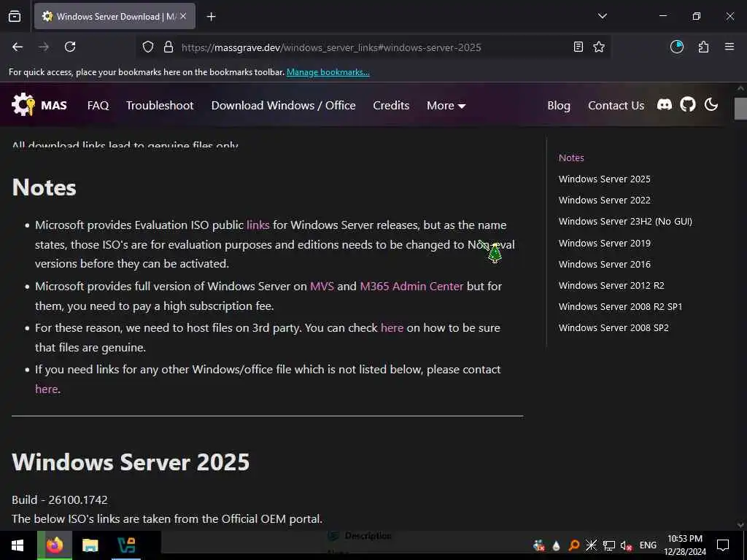The width and height of the screenshot is (747, 560).
Task: Open tracking protection shield icon
Action: coord(148,47)
